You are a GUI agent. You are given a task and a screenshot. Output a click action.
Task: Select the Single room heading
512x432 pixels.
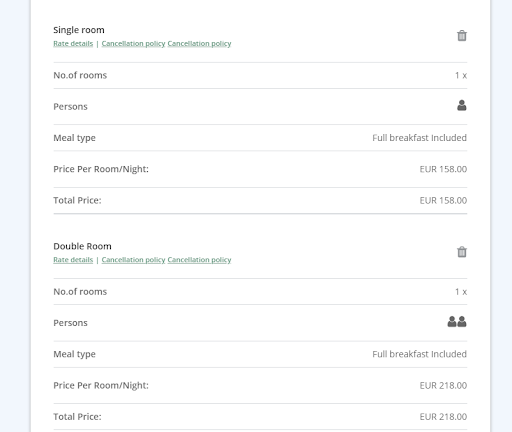(x=79, y=30)
